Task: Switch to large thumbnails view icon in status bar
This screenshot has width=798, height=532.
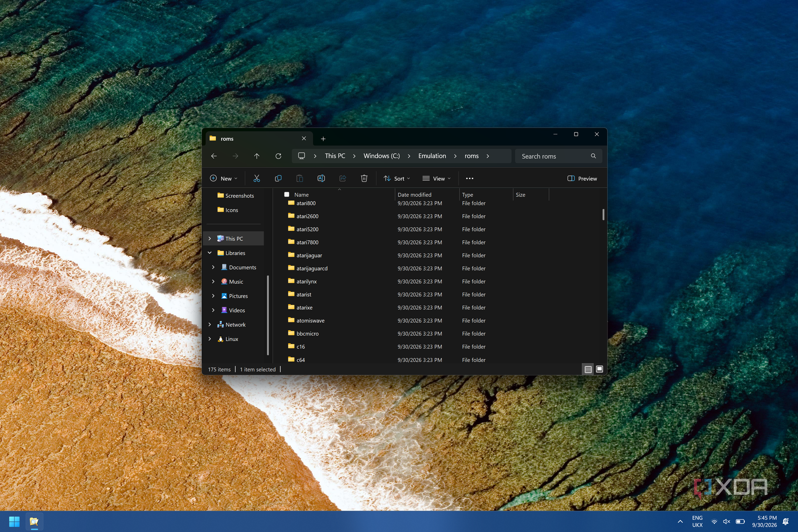Action: [x=600, y=369]
